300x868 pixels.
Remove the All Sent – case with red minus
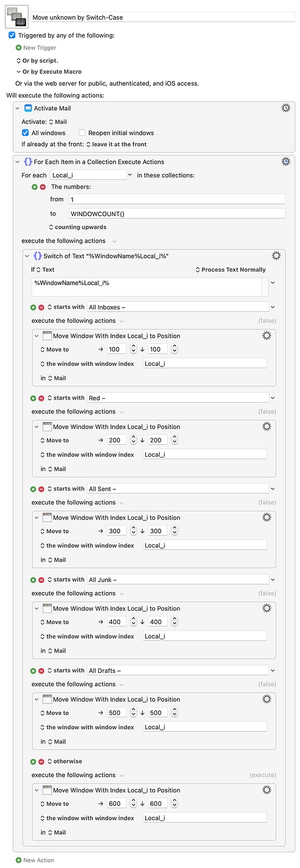tap(41, 489)
